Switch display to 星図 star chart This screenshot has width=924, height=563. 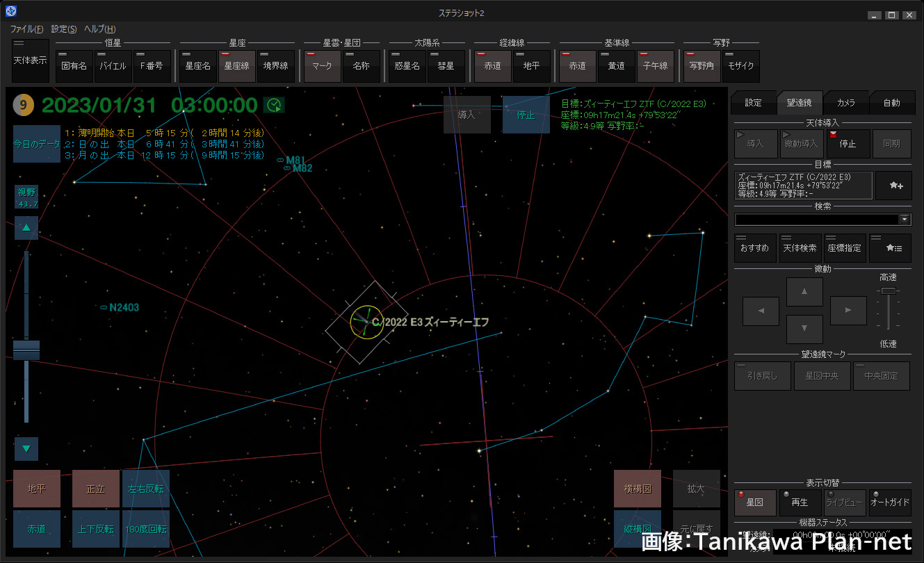(755, 503)
